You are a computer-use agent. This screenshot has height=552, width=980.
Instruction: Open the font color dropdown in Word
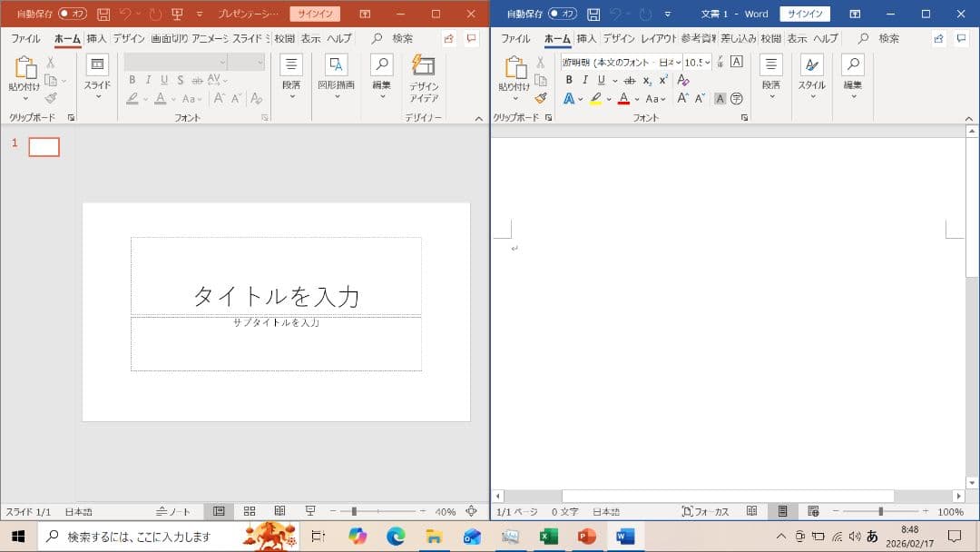tap(635, 97)
